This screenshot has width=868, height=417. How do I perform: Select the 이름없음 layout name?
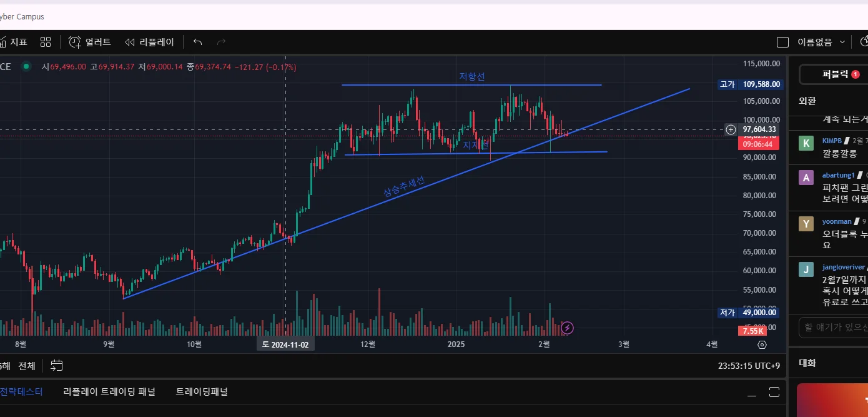tap(815, 42)
